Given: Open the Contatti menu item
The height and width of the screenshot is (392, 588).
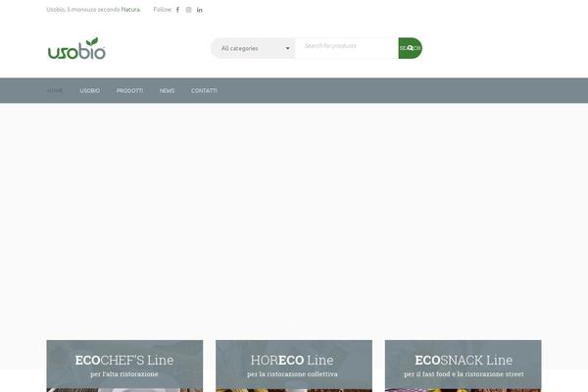Looking at the screenshot, I should (x=204, y=91).
